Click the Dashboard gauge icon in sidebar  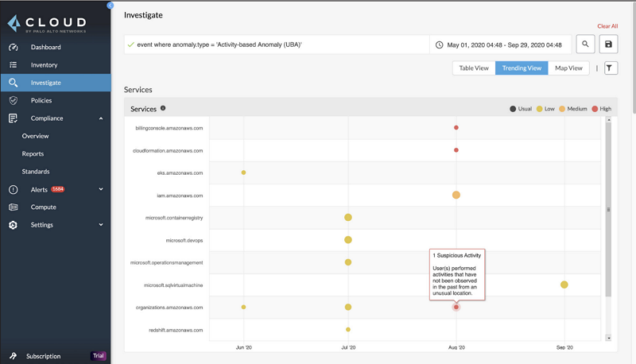pos(14,47)
